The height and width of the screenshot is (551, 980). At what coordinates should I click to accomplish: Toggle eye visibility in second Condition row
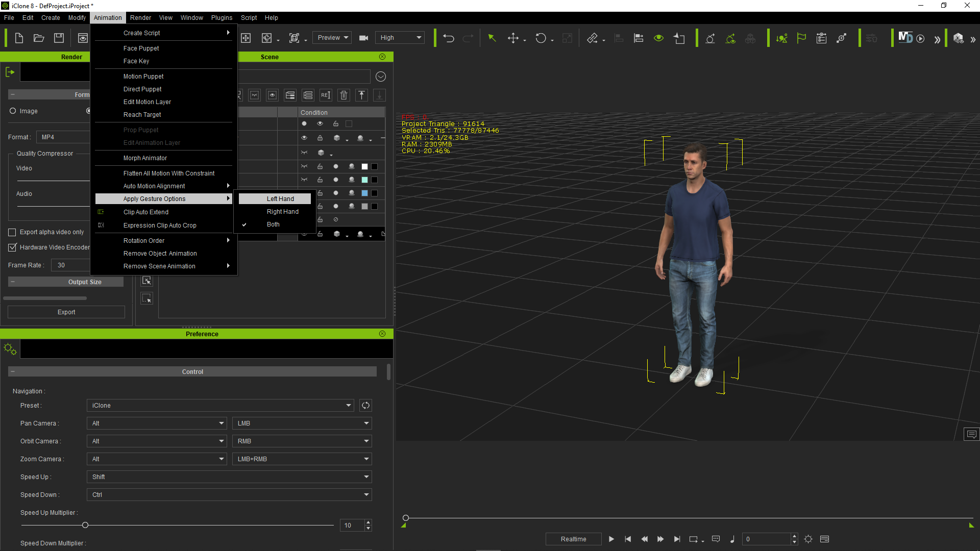pyautogui.click(x=304, y=138)
